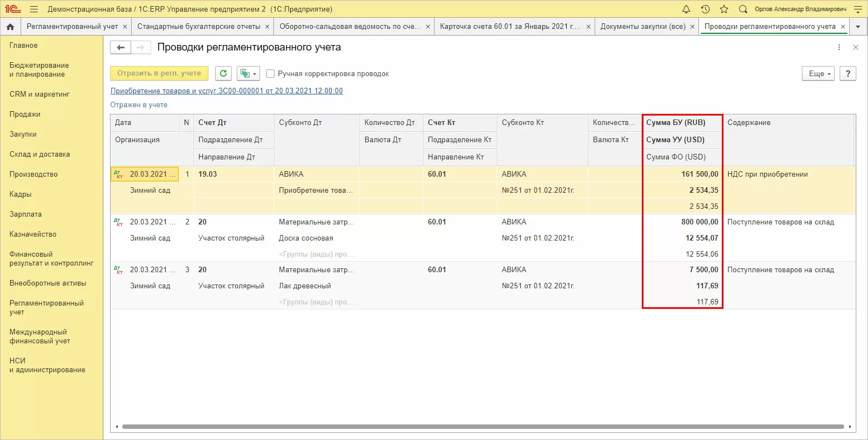Click the green refresh button
Image resolution: width=868 pixels, height=440 pixels.
point(223,73)
